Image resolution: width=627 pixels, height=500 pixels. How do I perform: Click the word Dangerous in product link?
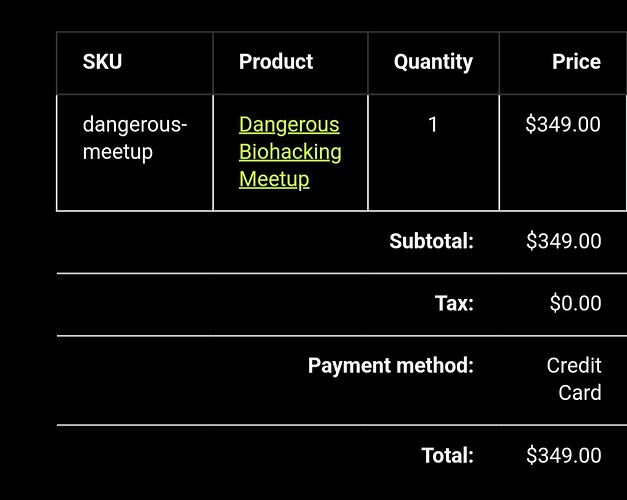289,125
